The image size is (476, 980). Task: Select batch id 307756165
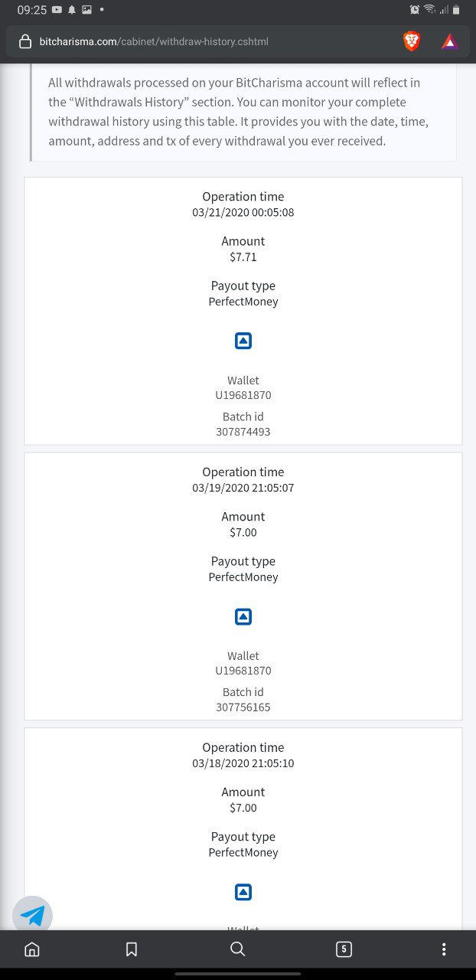pyautogui.click(x=243, y=707)
